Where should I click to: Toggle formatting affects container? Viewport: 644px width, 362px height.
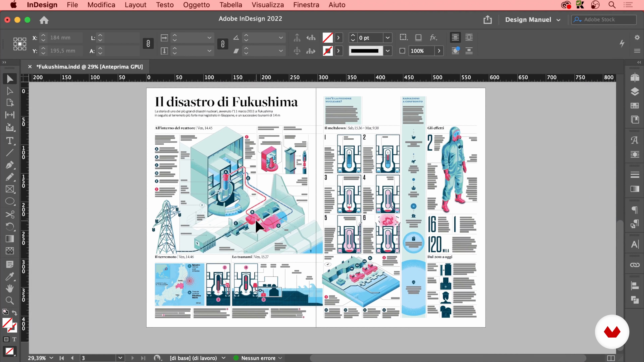click(6, 339)
